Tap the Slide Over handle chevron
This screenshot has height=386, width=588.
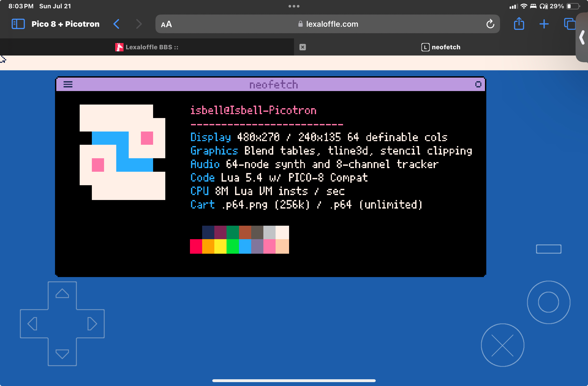coord(582,37)
